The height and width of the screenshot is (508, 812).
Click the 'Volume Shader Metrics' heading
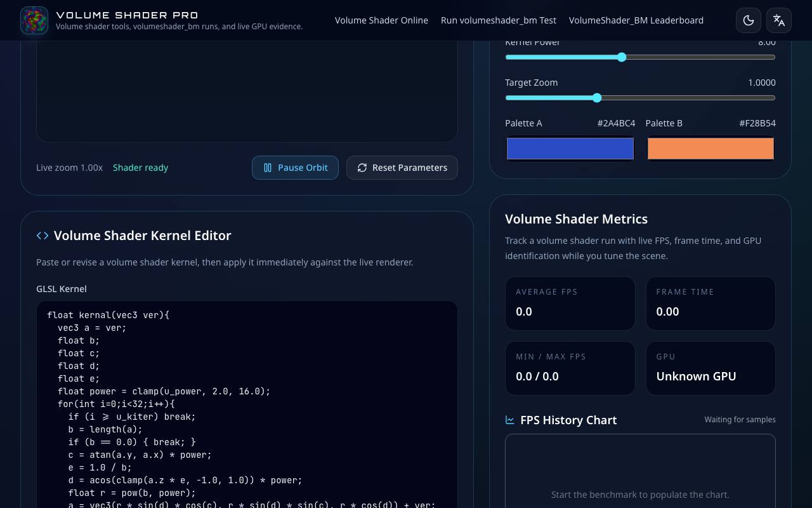click(576, 219)
